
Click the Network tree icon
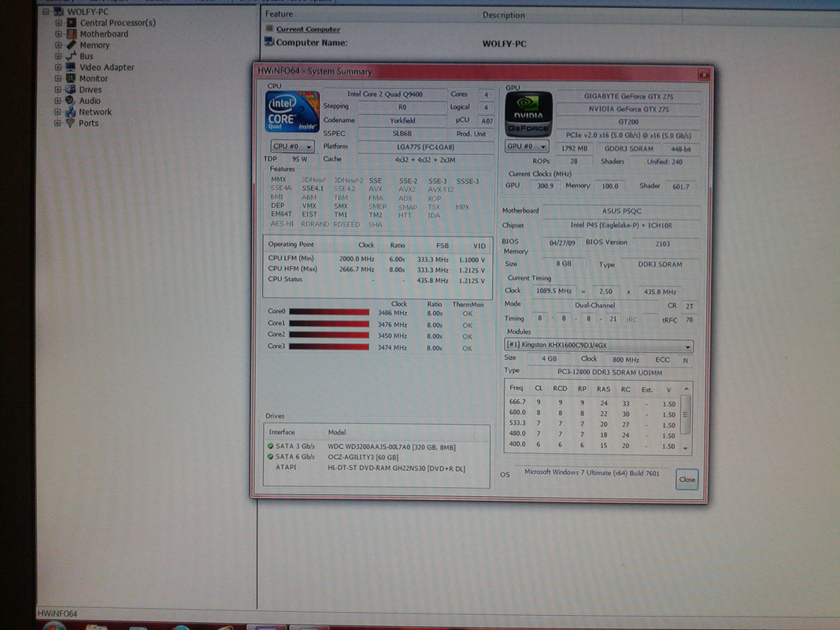point(70,112)
